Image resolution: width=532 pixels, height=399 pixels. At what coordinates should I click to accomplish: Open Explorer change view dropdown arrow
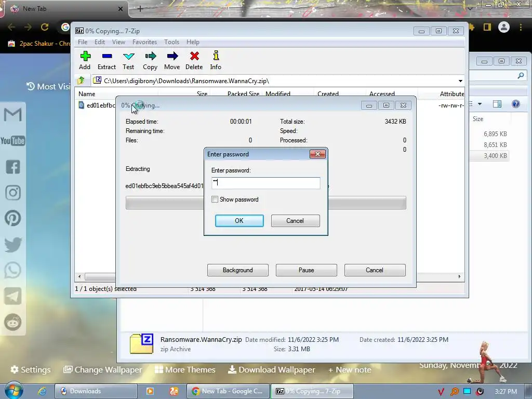pos(480,104)
